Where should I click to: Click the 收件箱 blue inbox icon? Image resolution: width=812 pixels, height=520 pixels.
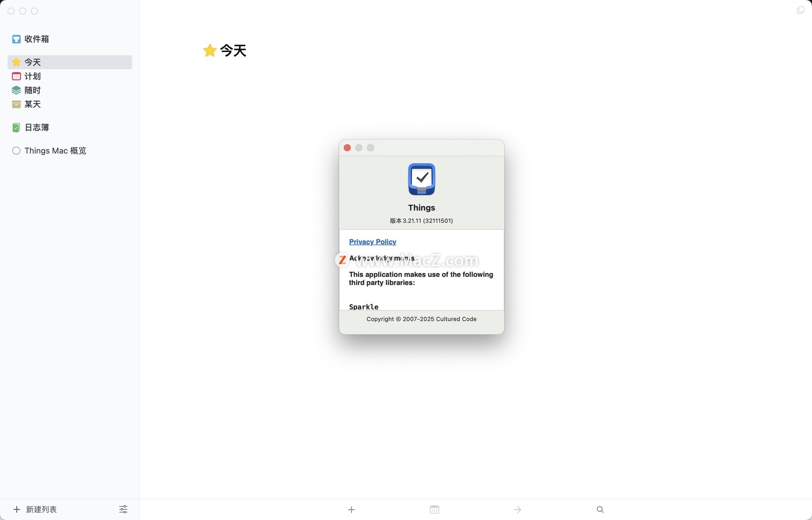coord(16,39)
